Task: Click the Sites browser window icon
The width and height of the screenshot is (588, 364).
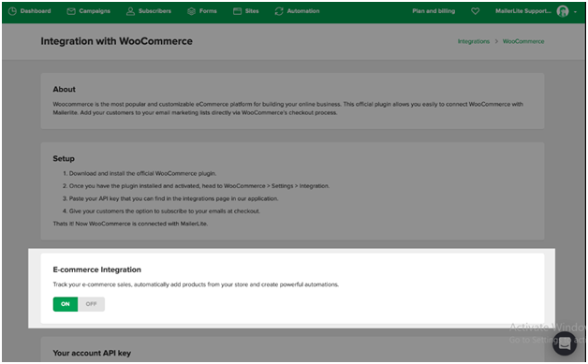Action: pos(237,11)
